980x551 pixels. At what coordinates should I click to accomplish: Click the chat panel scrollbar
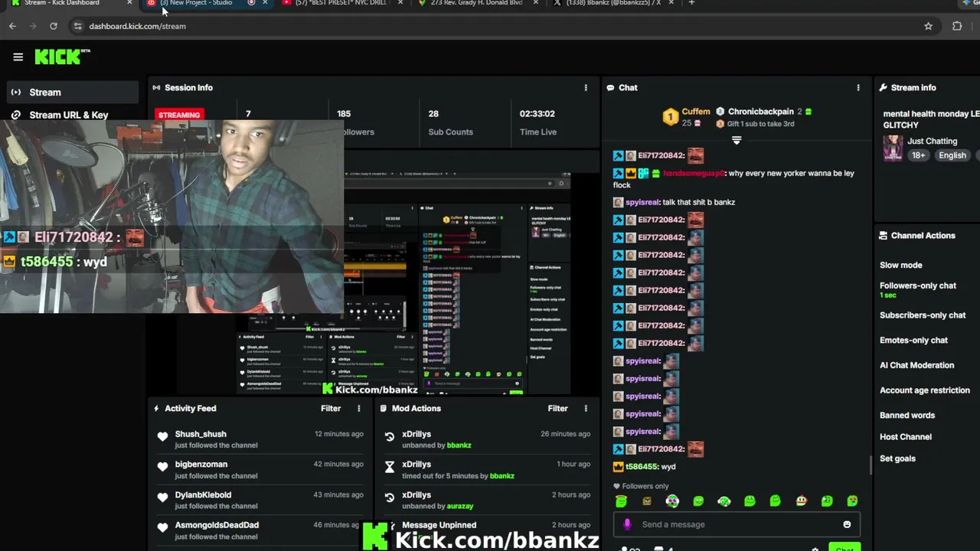[870, 464]
